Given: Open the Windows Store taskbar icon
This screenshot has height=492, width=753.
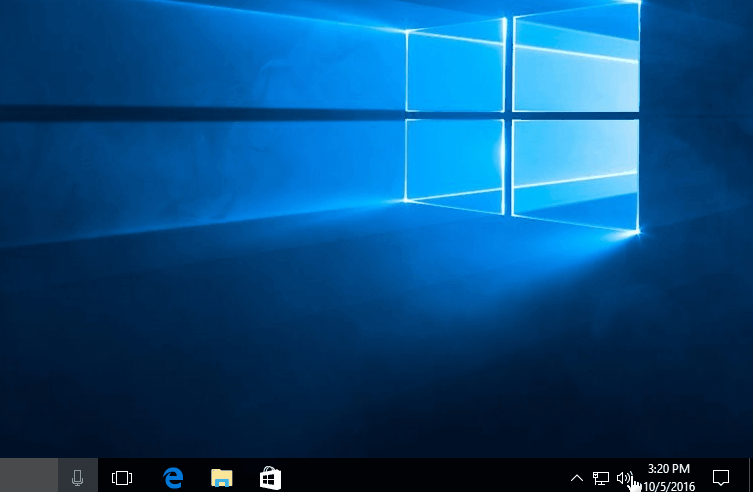Looking at the screenshot, I should [270, 477].
